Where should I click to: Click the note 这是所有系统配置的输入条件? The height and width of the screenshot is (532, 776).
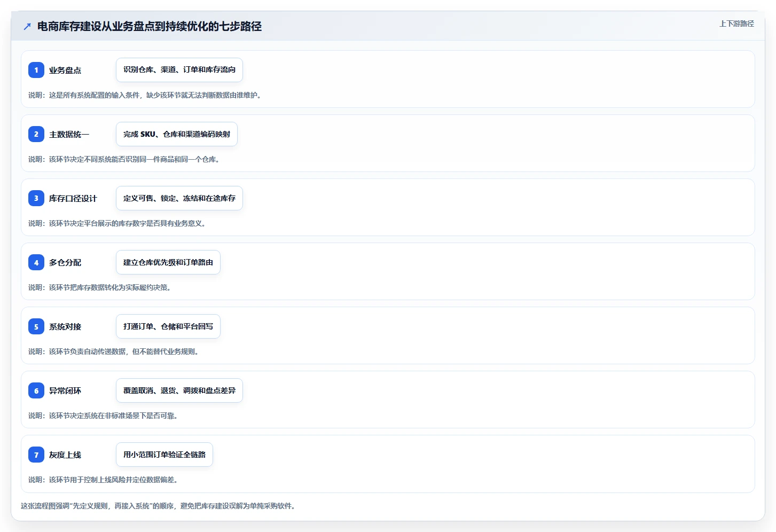[145, 95]
